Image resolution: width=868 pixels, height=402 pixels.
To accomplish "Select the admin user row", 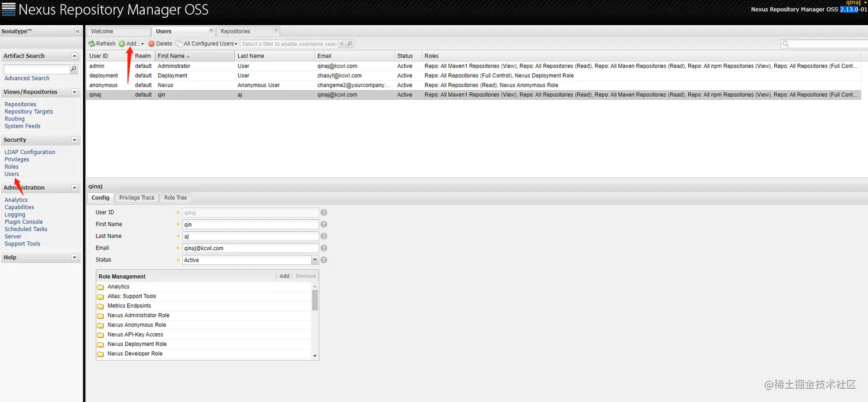I will pos(474,66).
